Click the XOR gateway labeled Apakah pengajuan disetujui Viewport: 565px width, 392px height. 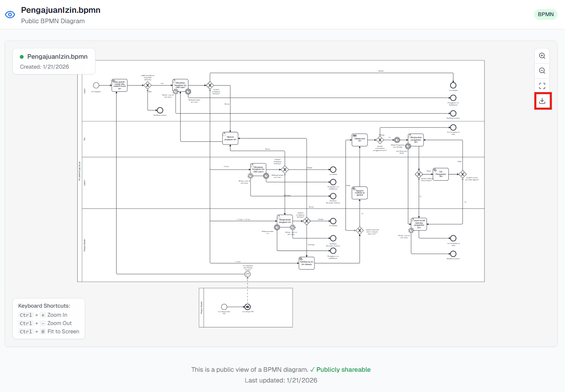click(x=210, y=85)
